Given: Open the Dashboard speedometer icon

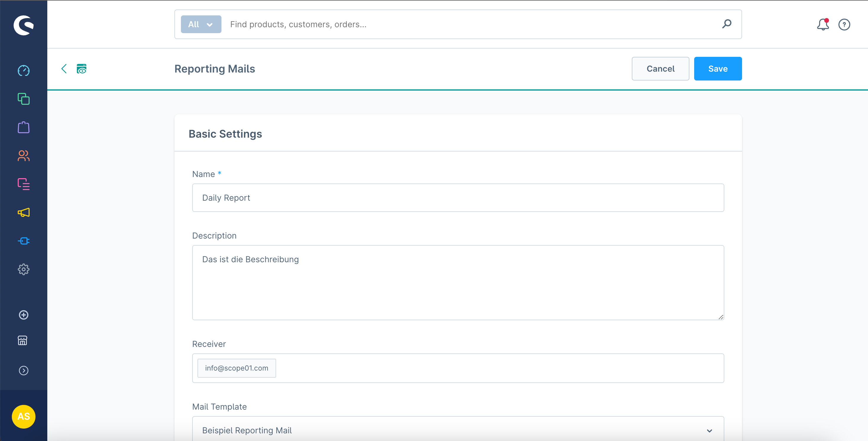Looking at the screenshot, I should [24, 70].
